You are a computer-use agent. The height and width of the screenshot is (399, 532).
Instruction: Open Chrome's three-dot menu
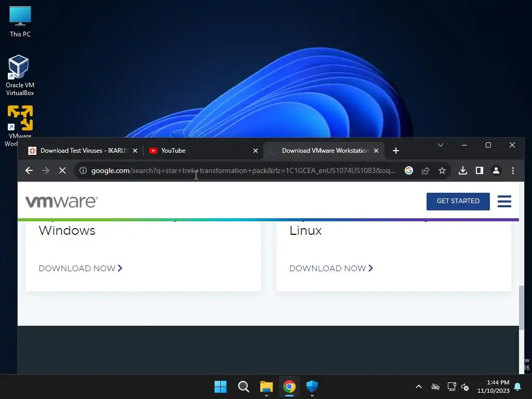[513, 170]
